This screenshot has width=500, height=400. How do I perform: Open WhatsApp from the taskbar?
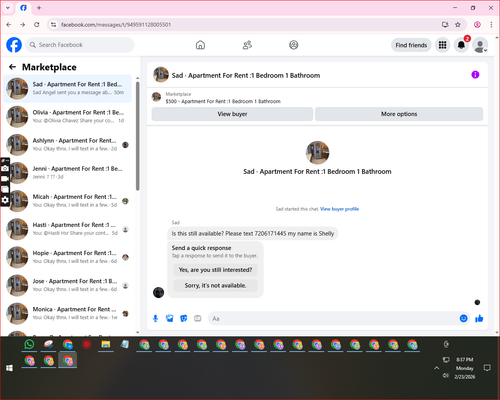tap(29, 344)
